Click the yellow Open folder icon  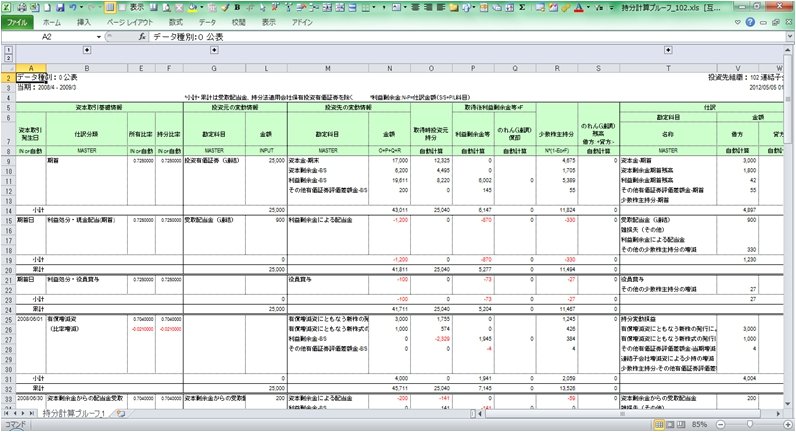pyautogui.click(x=454, y=8)
